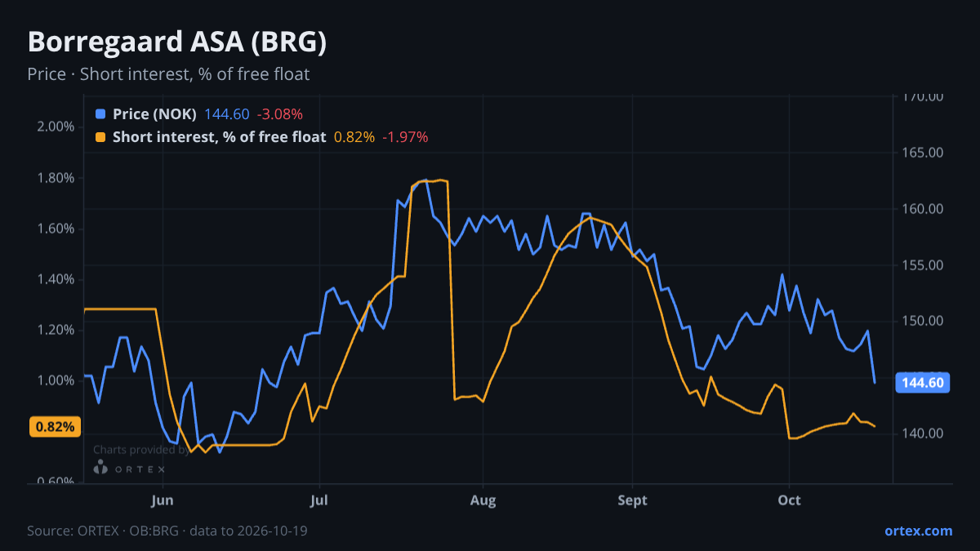Click the 1.80% left axis label
Screen dimensions: 980x551
pos(56,178)
